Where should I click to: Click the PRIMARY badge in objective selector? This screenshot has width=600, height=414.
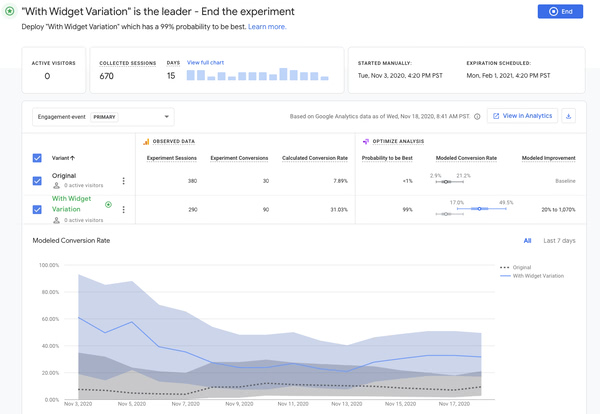pos(104,117)
